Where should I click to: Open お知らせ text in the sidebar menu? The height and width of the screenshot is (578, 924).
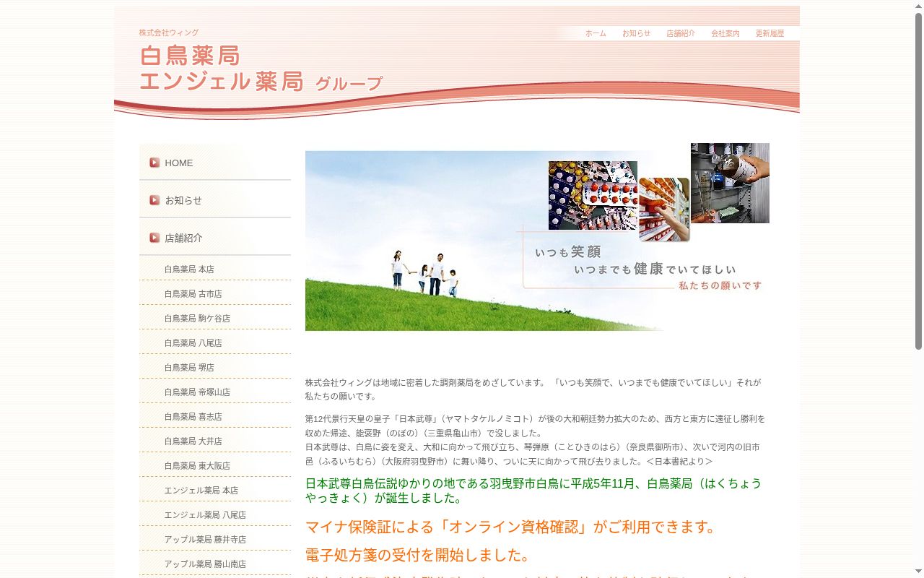click(183, 200)
